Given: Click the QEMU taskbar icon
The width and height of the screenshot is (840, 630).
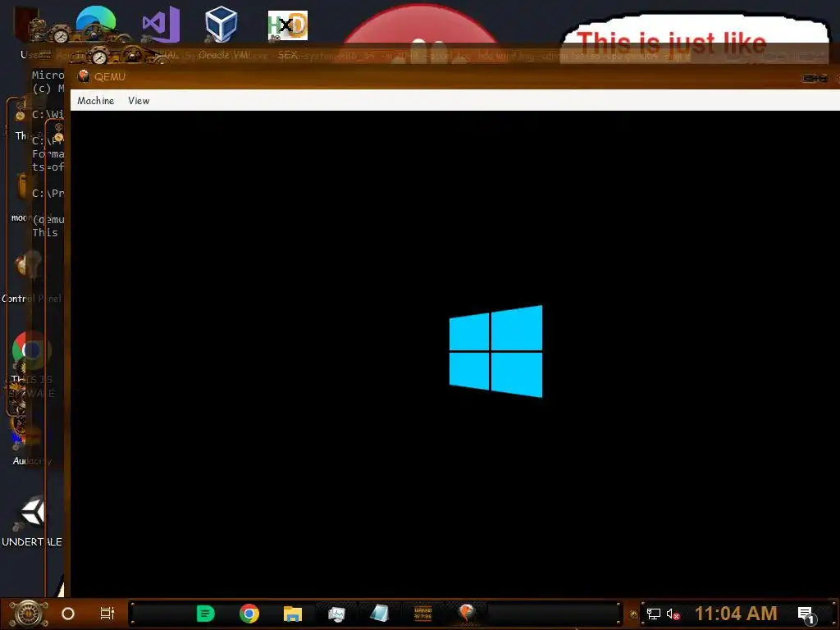Looking at the screenshot, I should tap(467, 613).
